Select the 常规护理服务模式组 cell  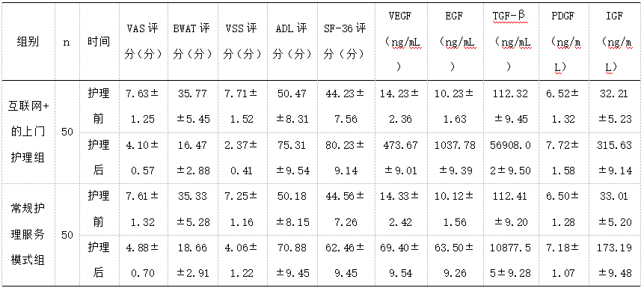(28, 235)
